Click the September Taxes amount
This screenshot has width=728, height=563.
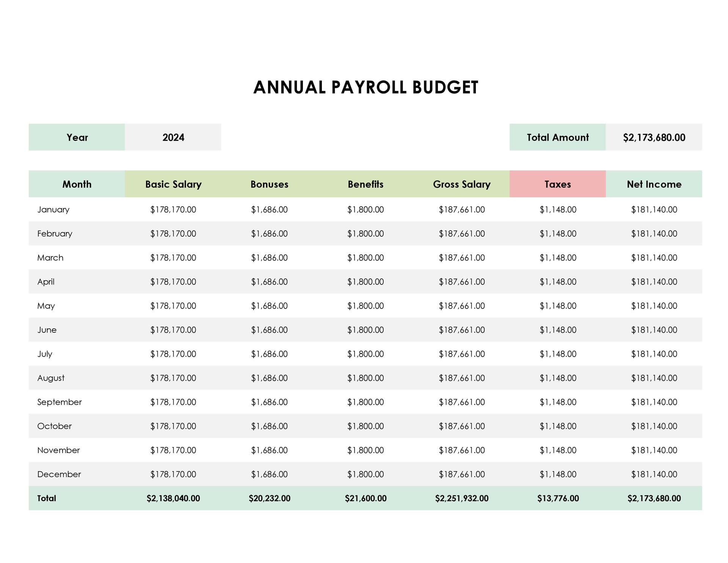(558, 402)
